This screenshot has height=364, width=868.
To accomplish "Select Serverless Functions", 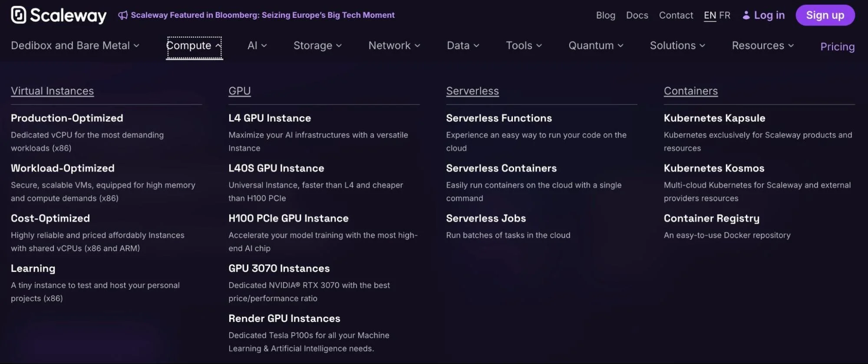I will (499, 118).
